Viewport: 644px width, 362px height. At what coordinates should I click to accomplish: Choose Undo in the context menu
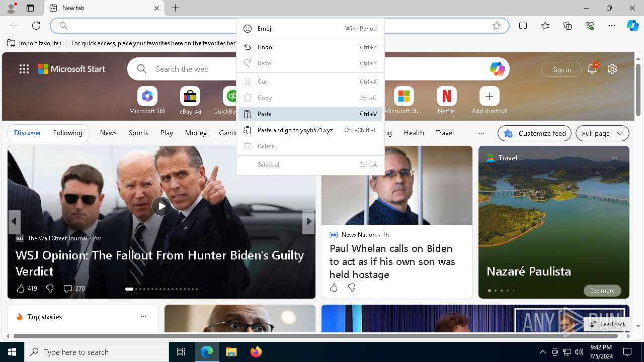[x=310, y=47]
